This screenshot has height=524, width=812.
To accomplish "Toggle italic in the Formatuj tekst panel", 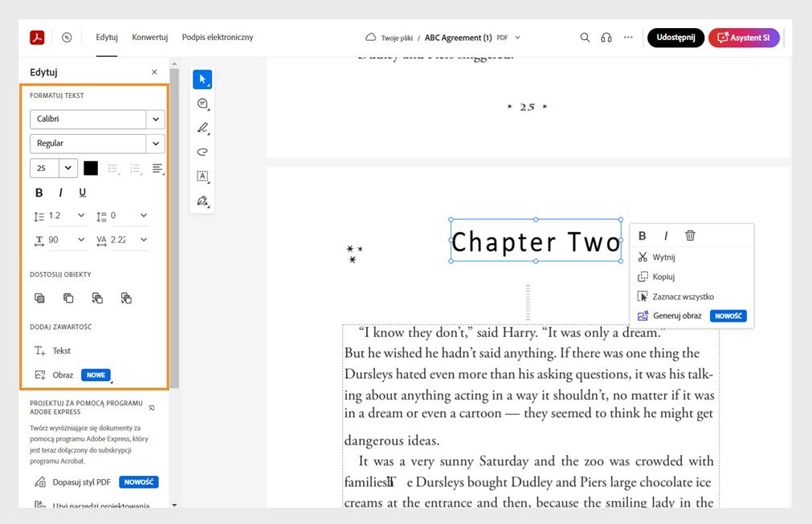I will 60,193.
